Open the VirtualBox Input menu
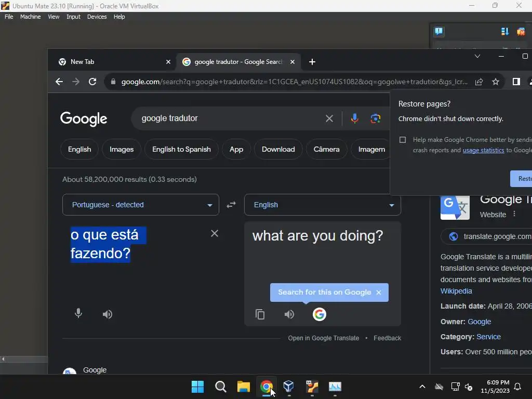Image resolution: width=532 pixels, height=399 pixels. [73, 17]
